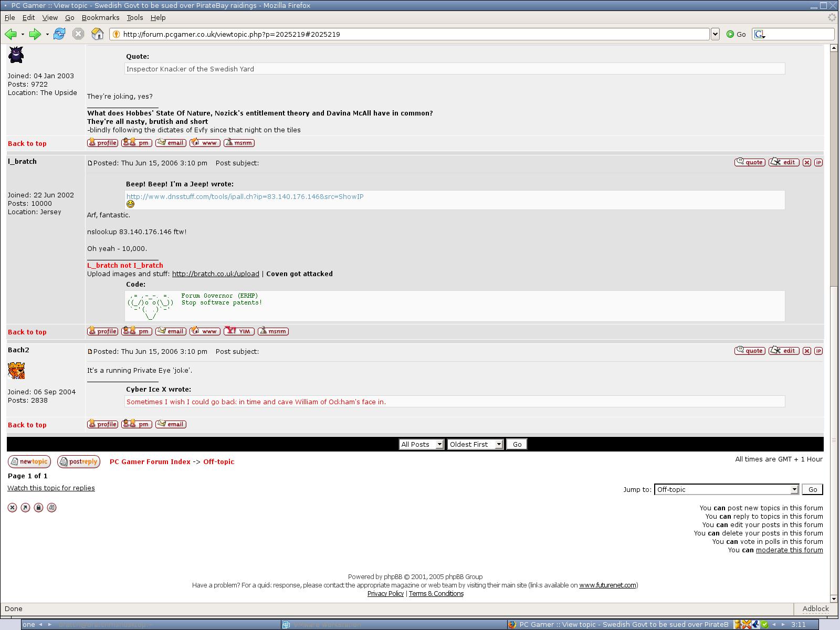Open the forward button history arrow
The width and height of the screenshot is (840, 630).
[x=47, y=35]
